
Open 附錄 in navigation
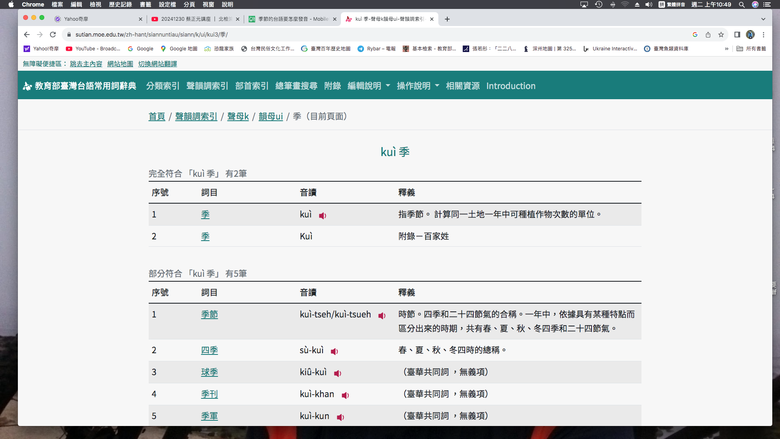pyautogui.click(x=332, y=86)
